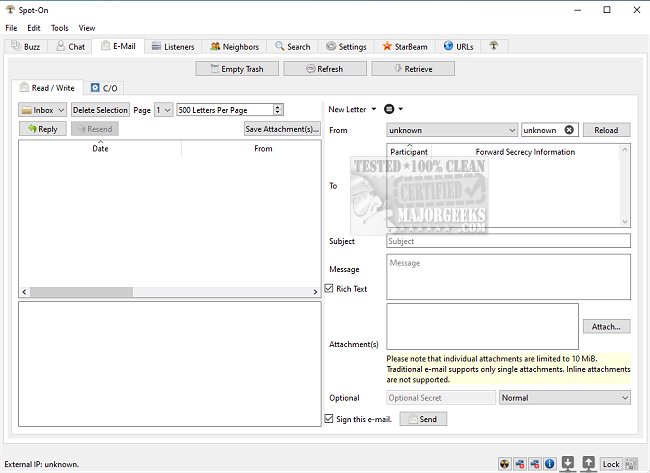Switch to the StarBeam tab

(x=407, y=46)
